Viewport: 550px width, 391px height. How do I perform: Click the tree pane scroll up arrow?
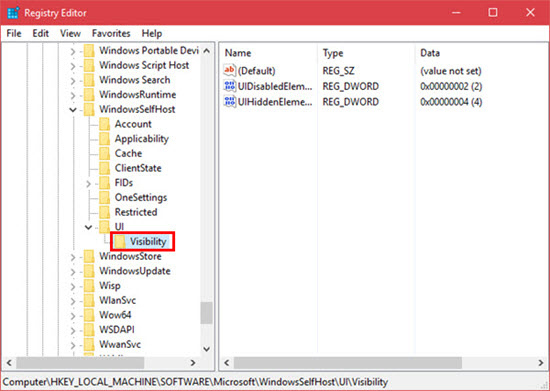pos(207,51)
